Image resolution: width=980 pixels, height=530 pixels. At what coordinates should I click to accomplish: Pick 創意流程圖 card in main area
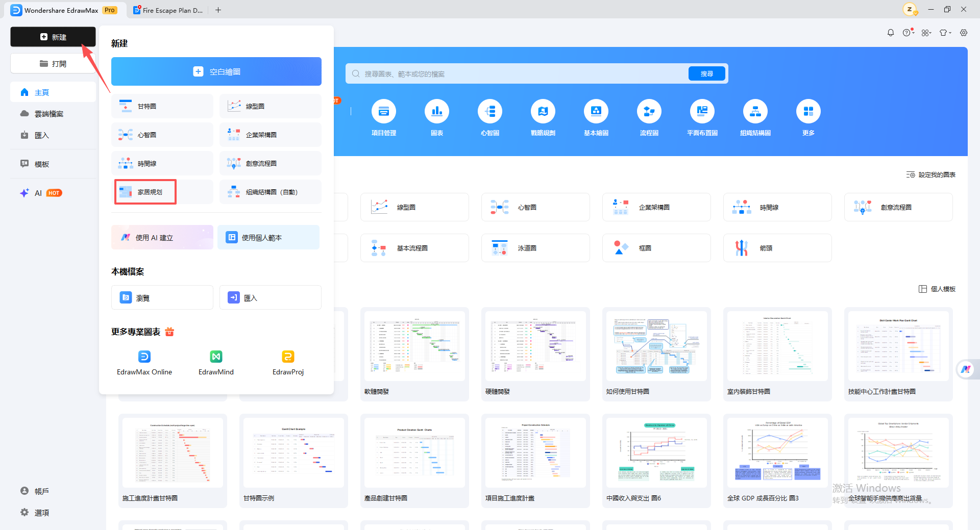[898, 207]
